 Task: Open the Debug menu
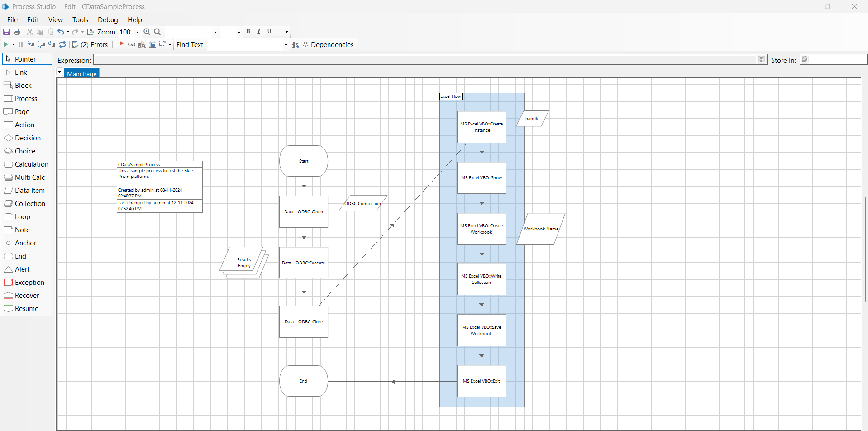click(108, 20)
